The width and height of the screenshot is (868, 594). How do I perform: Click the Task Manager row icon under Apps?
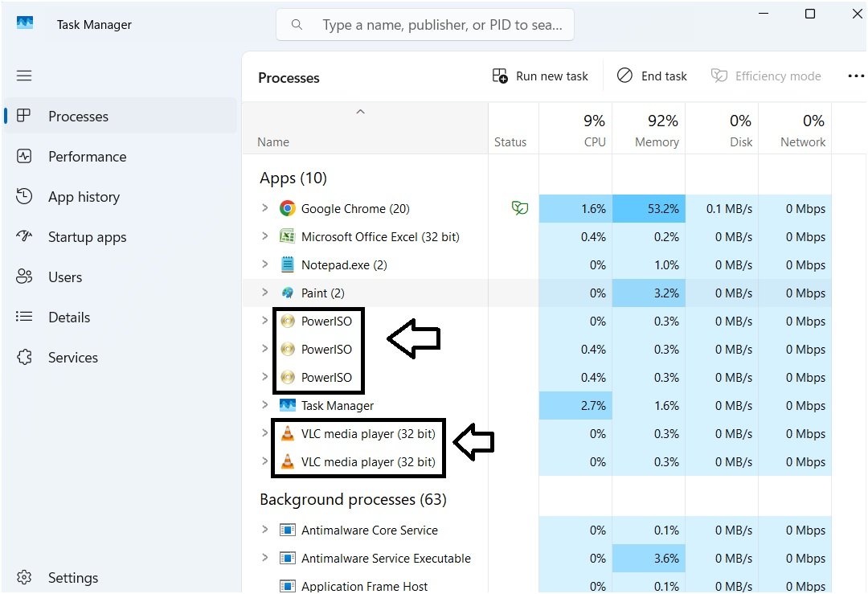(287, 405)
